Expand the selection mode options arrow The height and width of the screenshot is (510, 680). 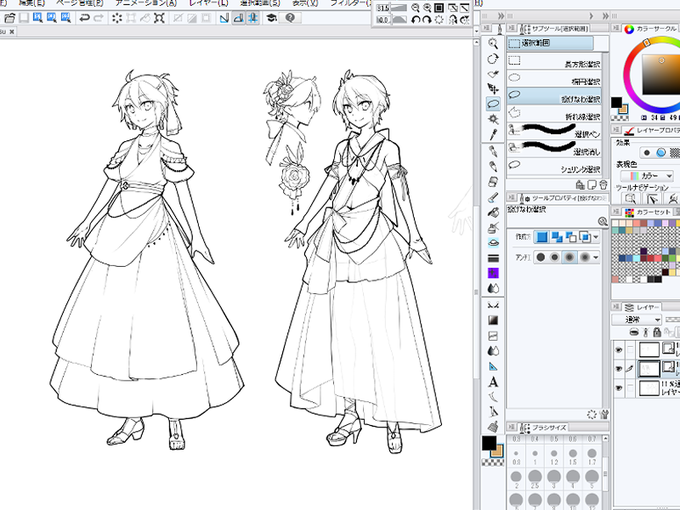(596, 237)
